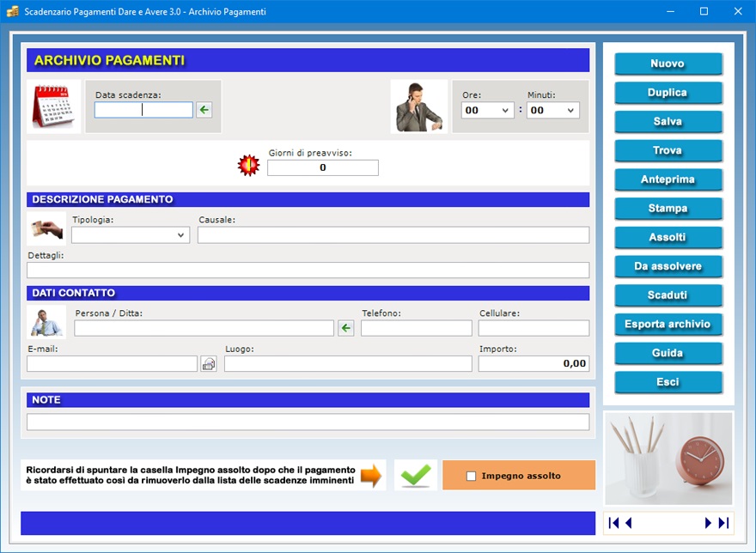Click the red calendar icon

[53, 106]
